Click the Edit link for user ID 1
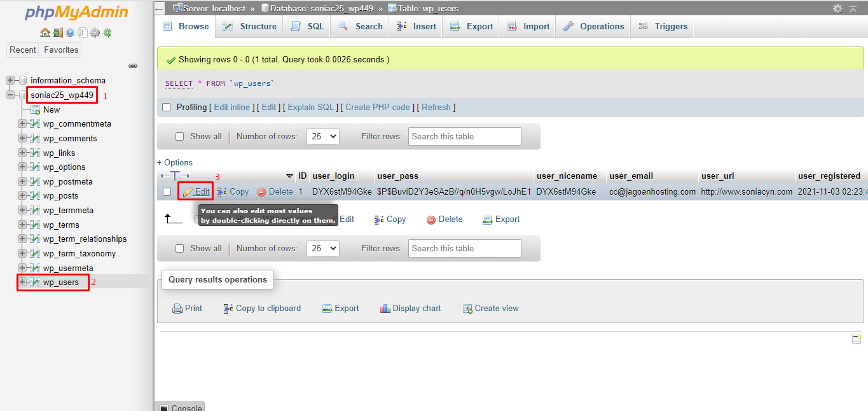Viewport: 868px width, 411px height. click(x=196, y=192)
